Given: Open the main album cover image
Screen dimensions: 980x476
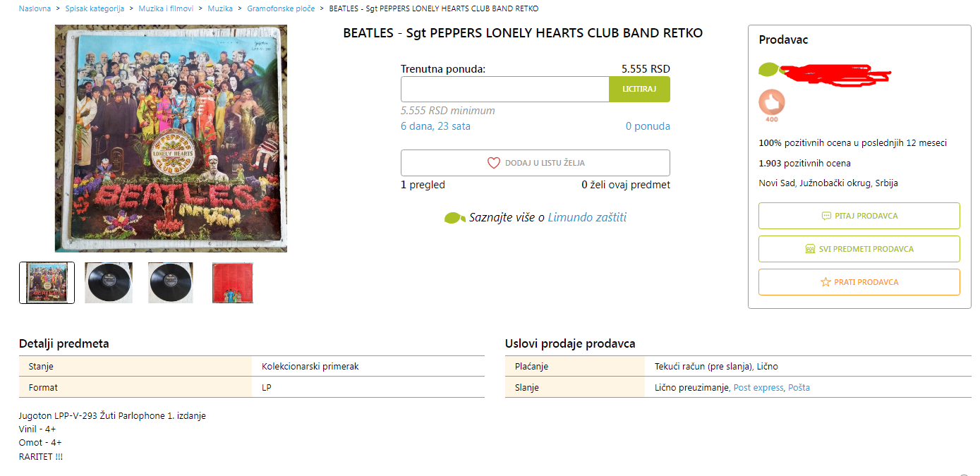Looking at the screenshot, I should tap(171, 138).
